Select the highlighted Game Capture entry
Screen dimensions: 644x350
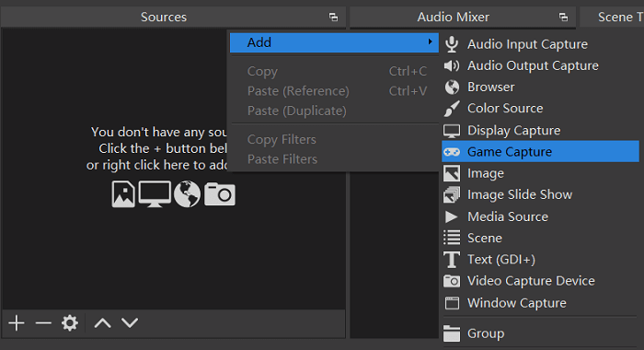540,152
